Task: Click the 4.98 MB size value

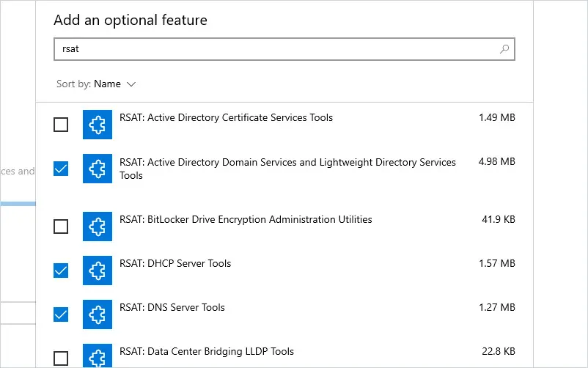Action: click(497, 162)
